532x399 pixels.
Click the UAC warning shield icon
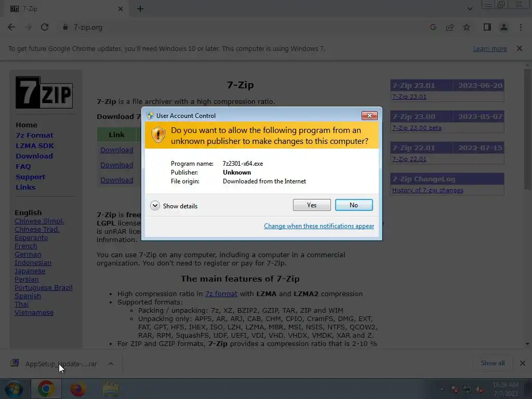click(x=158, y=136)
